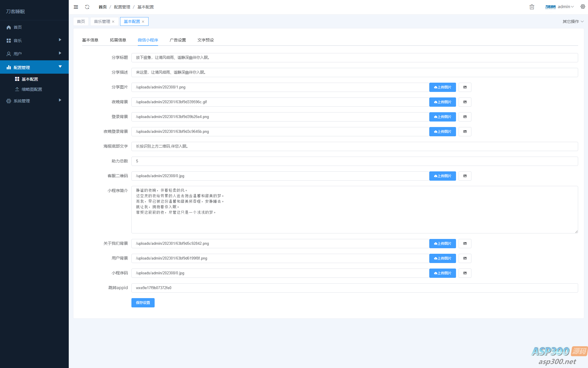Open the 其它操作 dropdown
The width and height of the screenshot is (588, 368).
573,21
